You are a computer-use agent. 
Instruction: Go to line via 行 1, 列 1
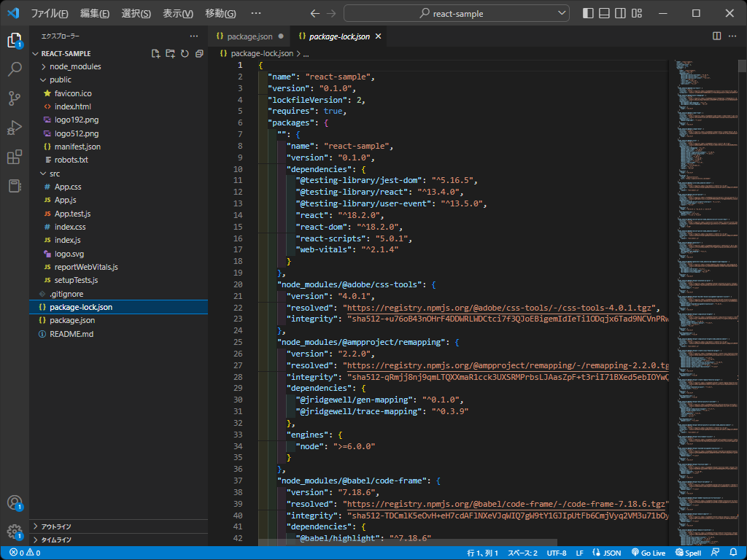pos(482,553)
